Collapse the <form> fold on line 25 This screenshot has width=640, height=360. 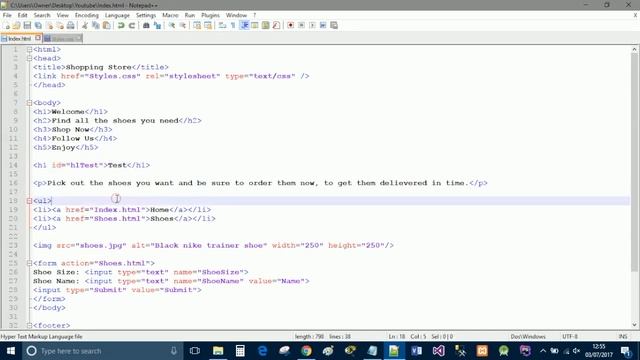[x=29, y=263]
